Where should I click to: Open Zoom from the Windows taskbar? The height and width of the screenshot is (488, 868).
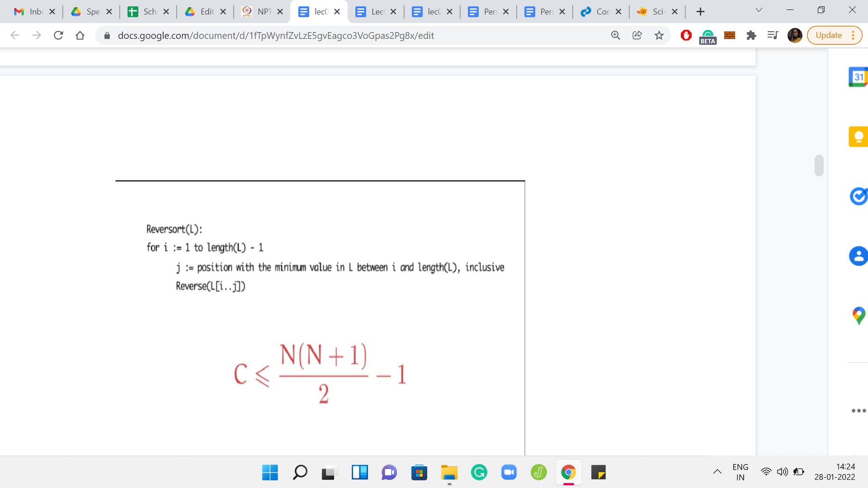pyautogui.click(x=509, y=473)
